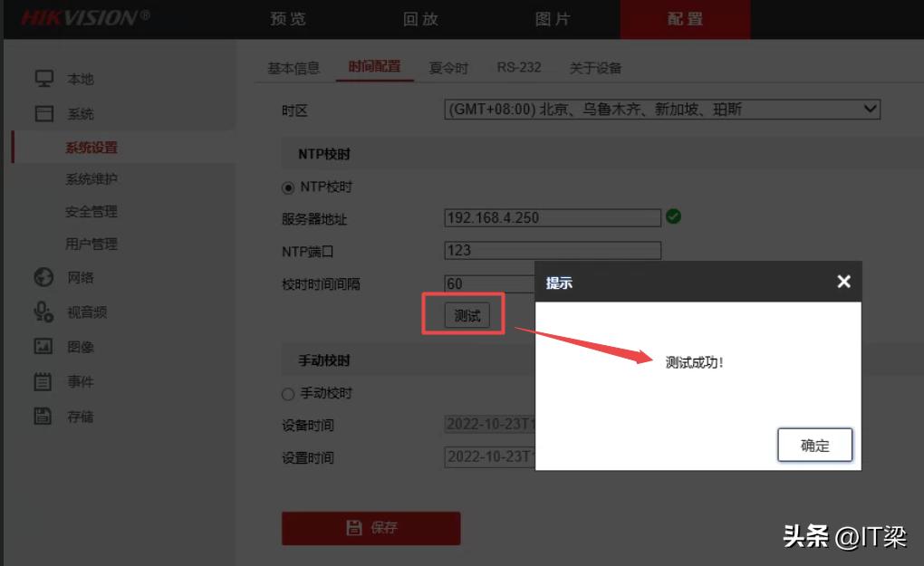924x566 pixels.
Task: Click the green checkmark next to server address
Action: click(x=675, y=217)
